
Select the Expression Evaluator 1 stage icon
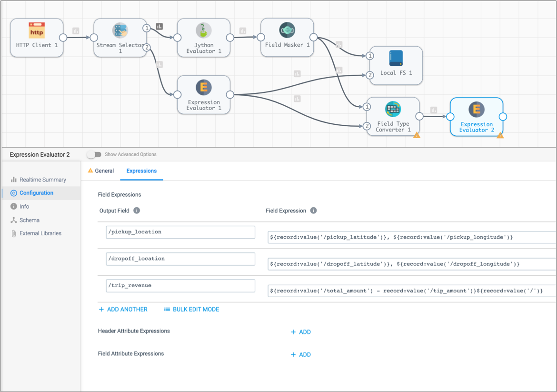(x=204, y=88)
